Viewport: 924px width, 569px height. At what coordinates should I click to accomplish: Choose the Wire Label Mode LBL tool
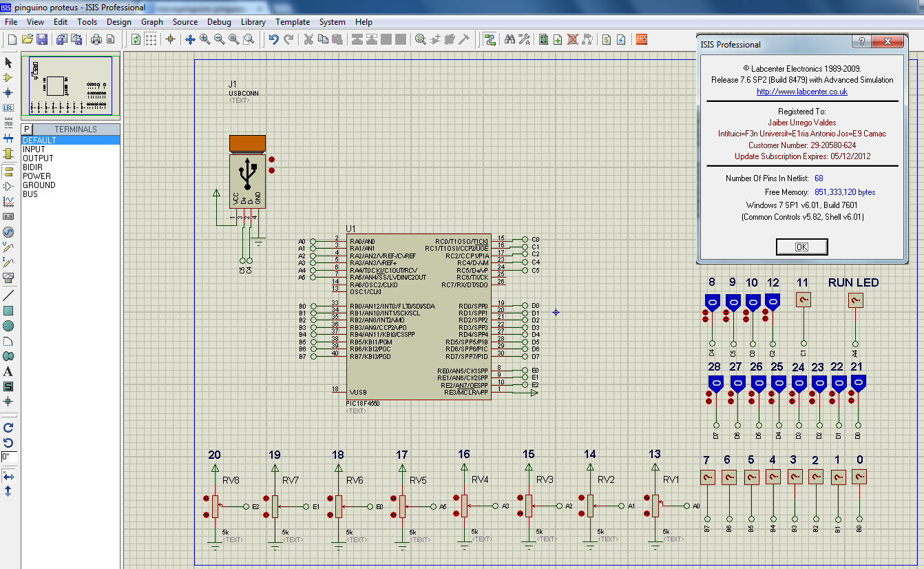8,107
